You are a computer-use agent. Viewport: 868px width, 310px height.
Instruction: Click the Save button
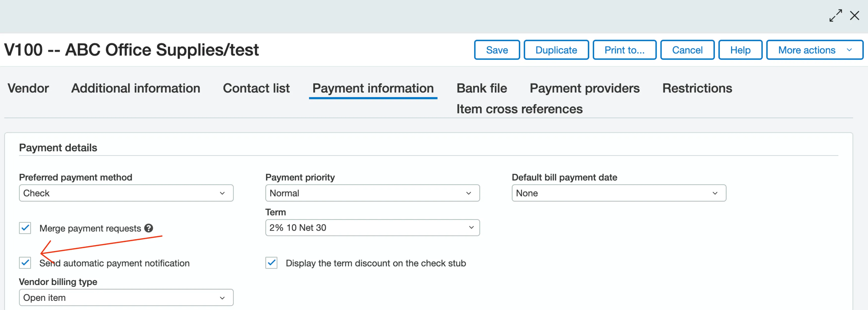(497, 50)
